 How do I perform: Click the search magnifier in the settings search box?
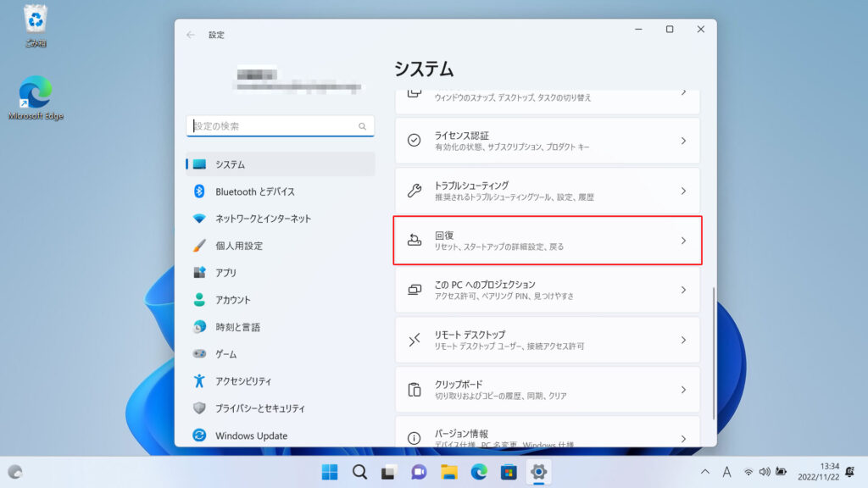click(362, 127)
